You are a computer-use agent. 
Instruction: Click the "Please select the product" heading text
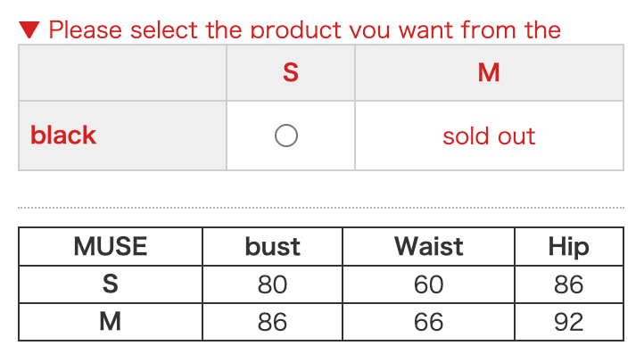pos(304,30)
